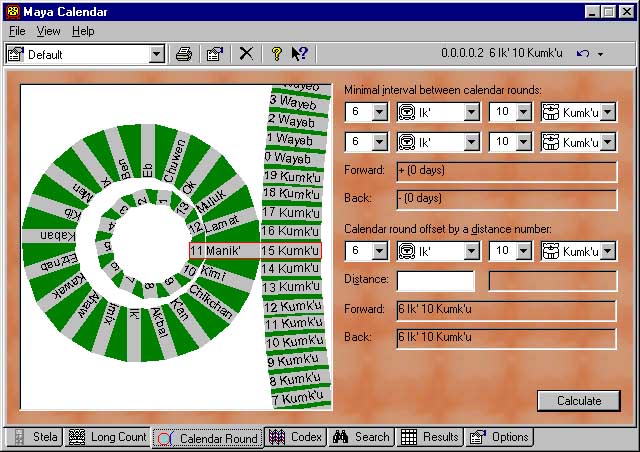Image resolution: width=640 pixels, height=452 pixels.
Task: Click '0 Wayeb' on the month wheel
Action: [288, 158]
